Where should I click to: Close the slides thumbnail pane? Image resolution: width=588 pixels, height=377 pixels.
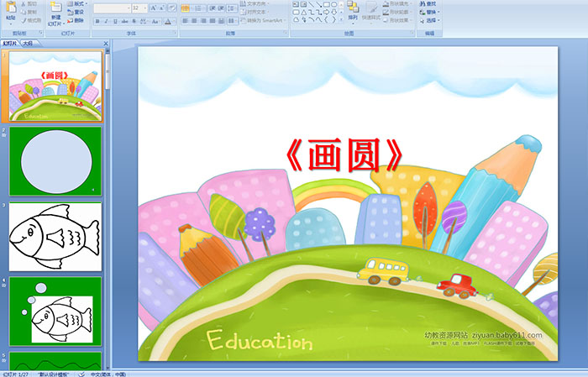(106, 44)
